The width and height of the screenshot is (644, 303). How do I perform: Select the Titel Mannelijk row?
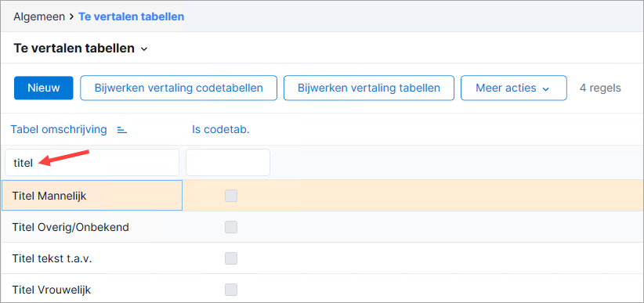point(322,196)
